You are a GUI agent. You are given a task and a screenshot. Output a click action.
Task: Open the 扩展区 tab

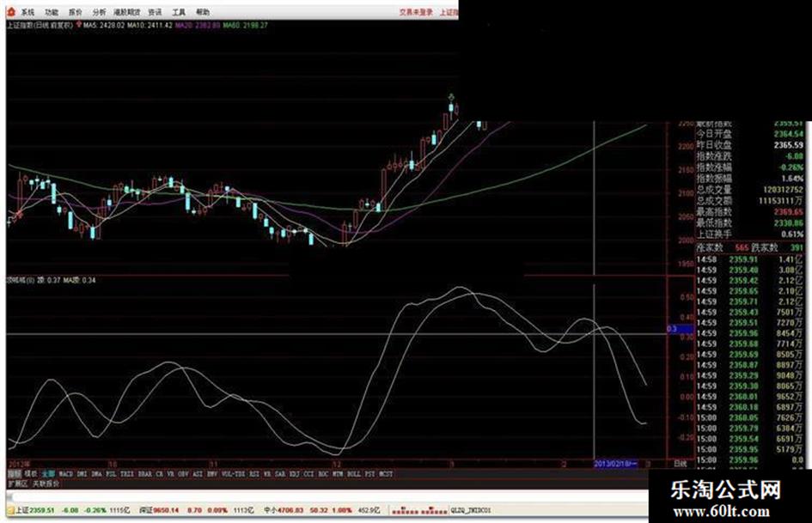17,483
